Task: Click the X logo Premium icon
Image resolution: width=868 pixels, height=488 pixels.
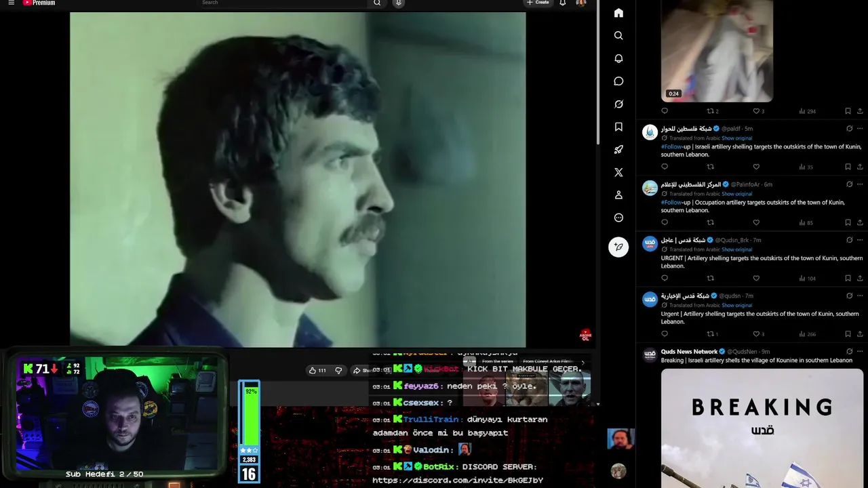Action: 618,172
